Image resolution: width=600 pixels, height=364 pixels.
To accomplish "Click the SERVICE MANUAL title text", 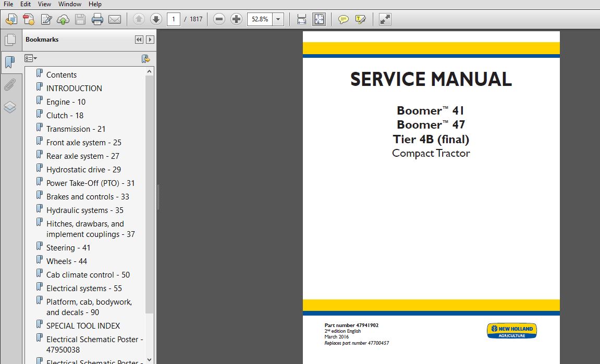I will pyautogui.click(x=431, y=79).
